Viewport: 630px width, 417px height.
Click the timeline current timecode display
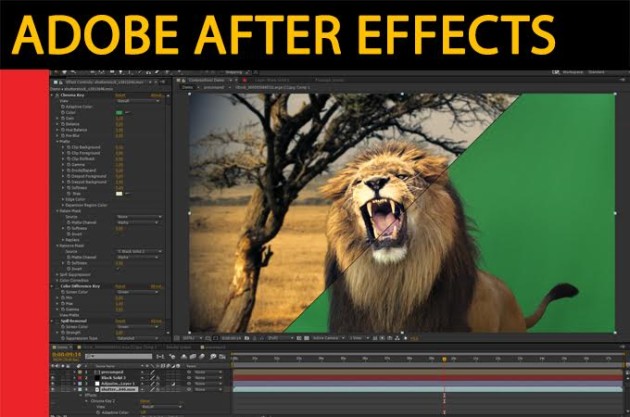pyautogui.click(x=67, y=355)
